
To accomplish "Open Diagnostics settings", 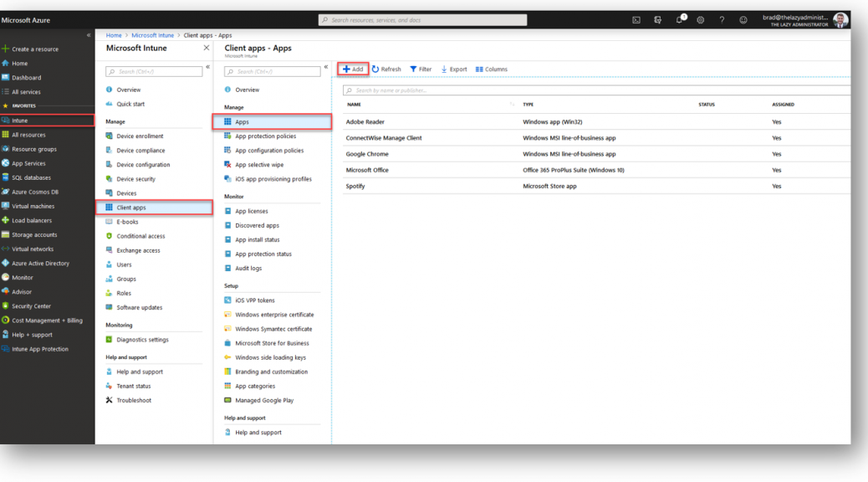I will coord(142,340).
